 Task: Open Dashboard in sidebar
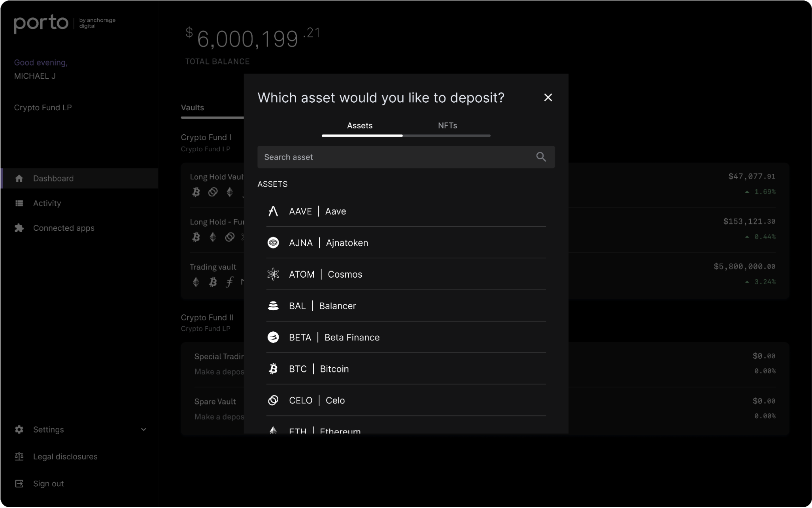[x=80, y=179]
